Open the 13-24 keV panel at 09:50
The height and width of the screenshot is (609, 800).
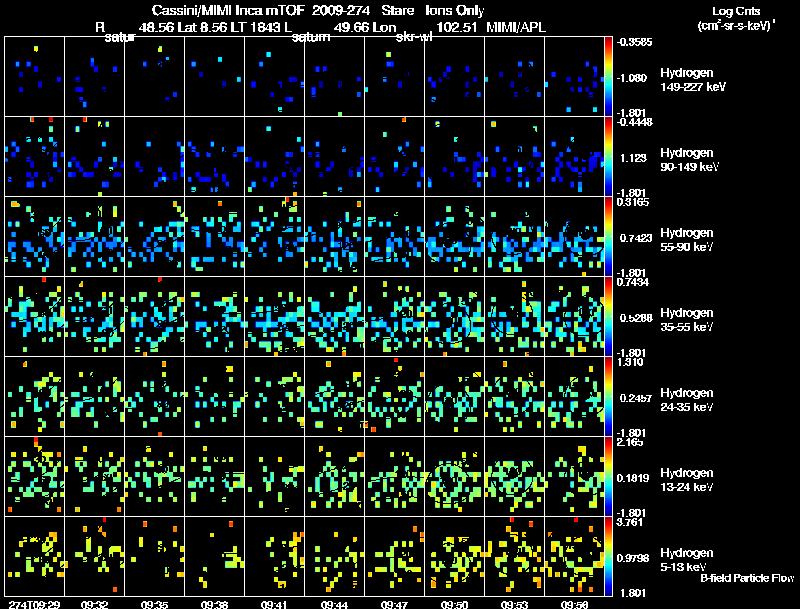click(454, 476)
